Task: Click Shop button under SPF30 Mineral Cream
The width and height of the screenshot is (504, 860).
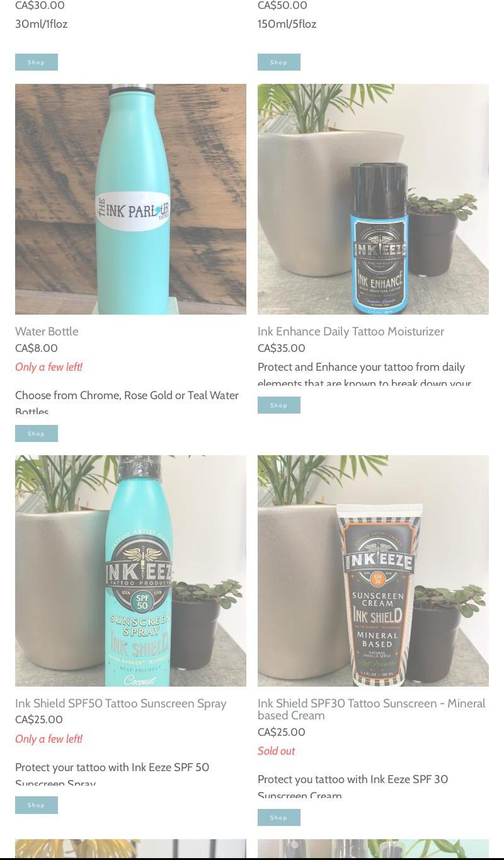Action: click(279, 817)
